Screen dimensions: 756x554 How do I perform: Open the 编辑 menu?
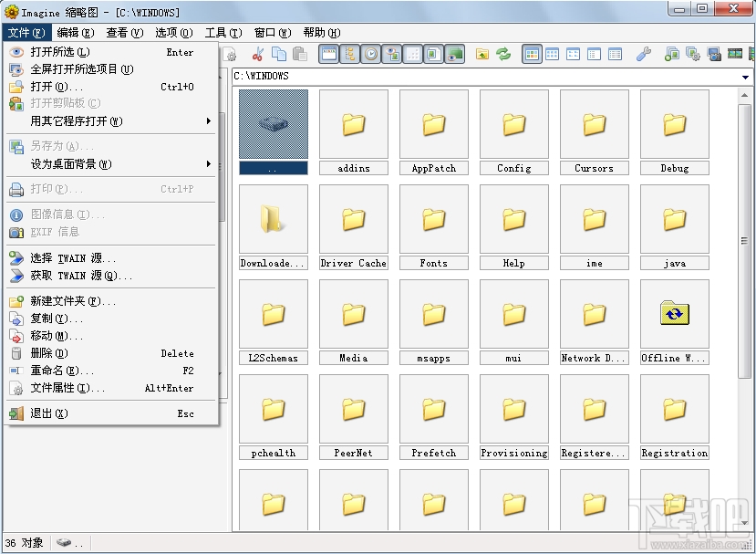pyautogui.click(x=75, y=32)
